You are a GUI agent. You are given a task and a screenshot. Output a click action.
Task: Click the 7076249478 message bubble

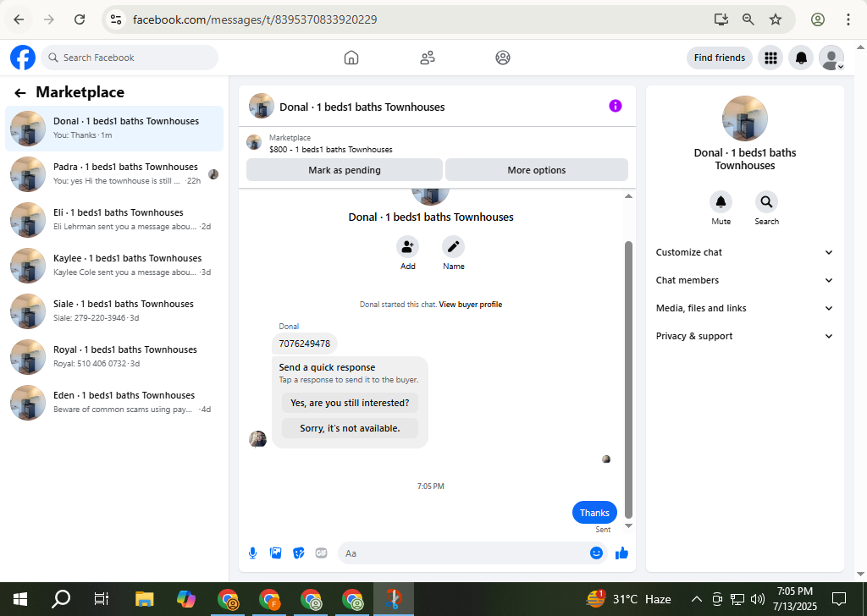tap(305, 344)
